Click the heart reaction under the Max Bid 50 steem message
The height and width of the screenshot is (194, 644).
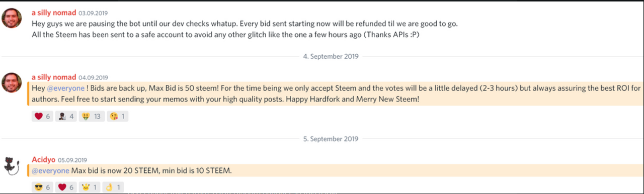point(42,117)
